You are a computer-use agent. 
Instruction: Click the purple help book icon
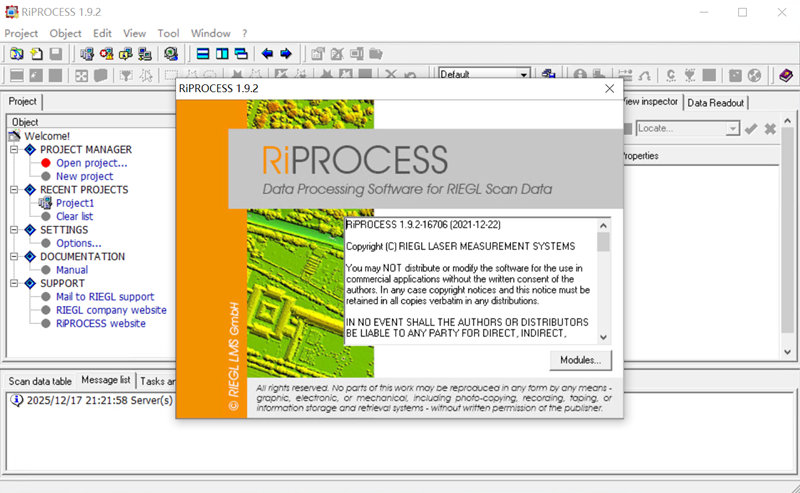pyautogui.click(x=786, y=76)
